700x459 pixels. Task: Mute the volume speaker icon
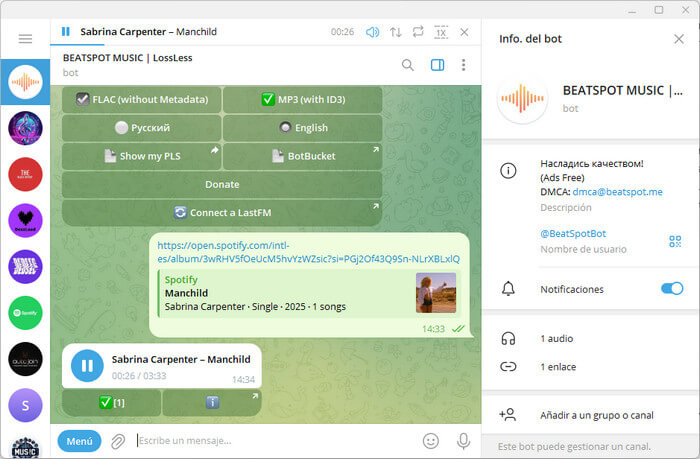click(372, 32)
